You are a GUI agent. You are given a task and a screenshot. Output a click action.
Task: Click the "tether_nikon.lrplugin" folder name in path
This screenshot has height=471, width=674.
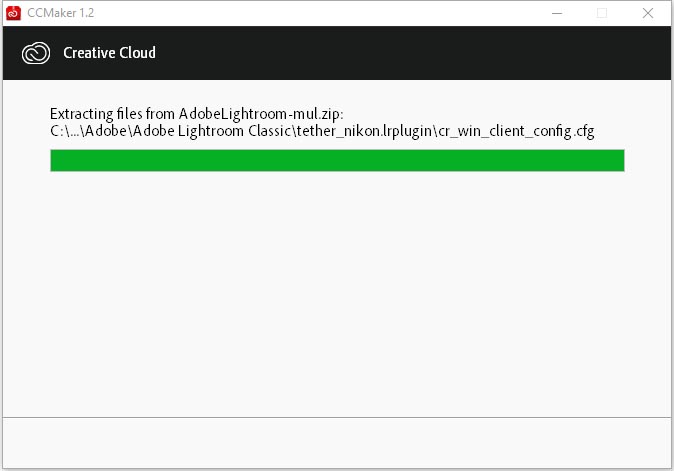(365, 131)
